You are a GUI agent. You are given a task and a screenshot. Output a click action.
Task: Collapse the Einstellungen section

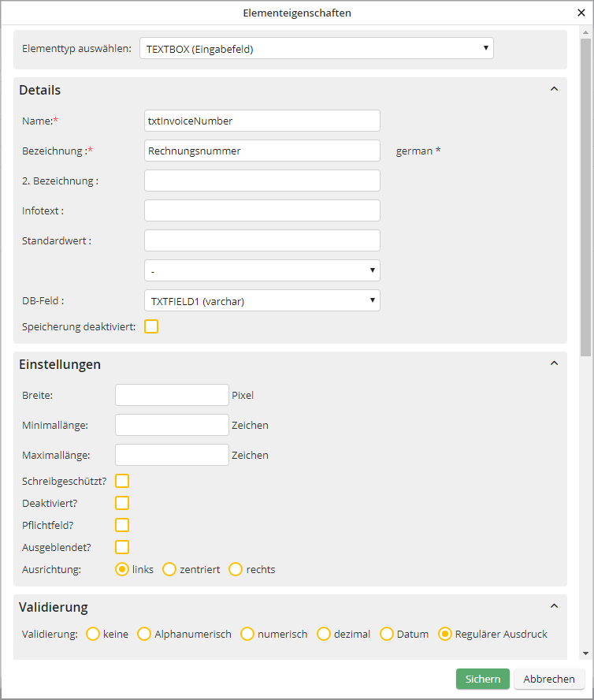click(x=554, y=363)
